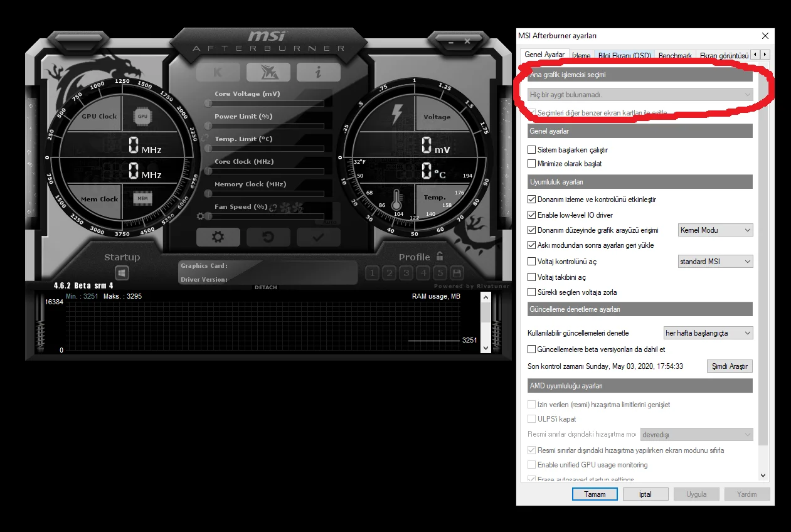Switch to Bilgi Ekranı (OSD) tab
This screenshot has height=532, width=791.
[624, 56]
